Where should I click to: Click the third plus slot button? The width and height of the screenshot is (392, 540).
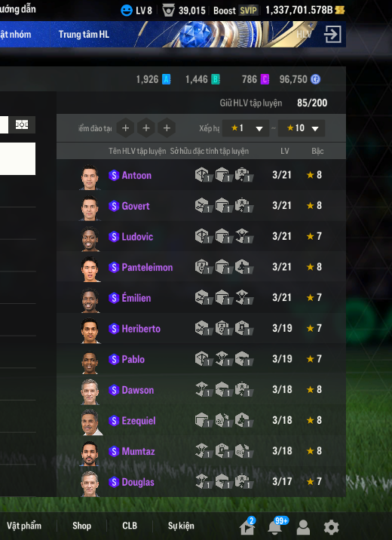167,128
